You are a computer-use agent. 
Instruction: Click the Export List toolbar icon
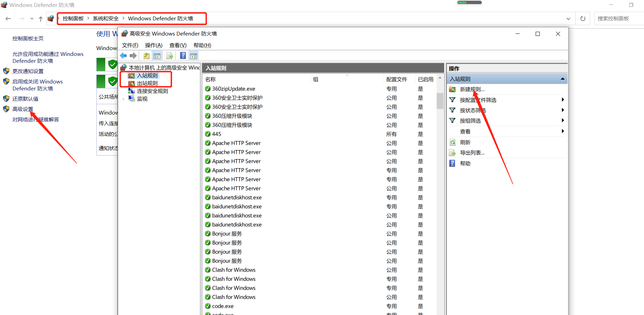click(x=170, y=56)
